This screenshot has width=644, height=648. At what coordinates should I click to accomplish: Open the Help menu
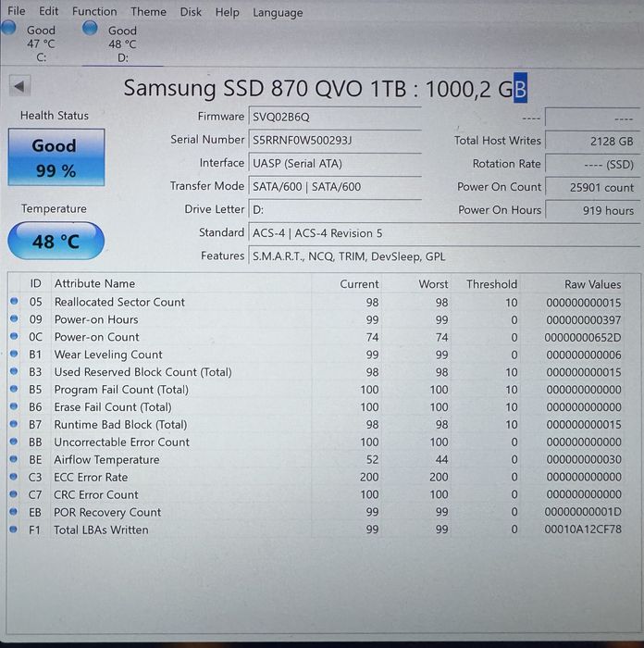[227, 12]
